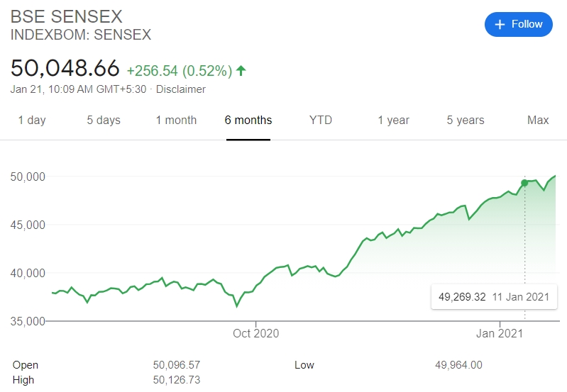Viewport: 567px width, 392px height.
Task: Click the BSE SENSEX title
Action: (67, 16)
